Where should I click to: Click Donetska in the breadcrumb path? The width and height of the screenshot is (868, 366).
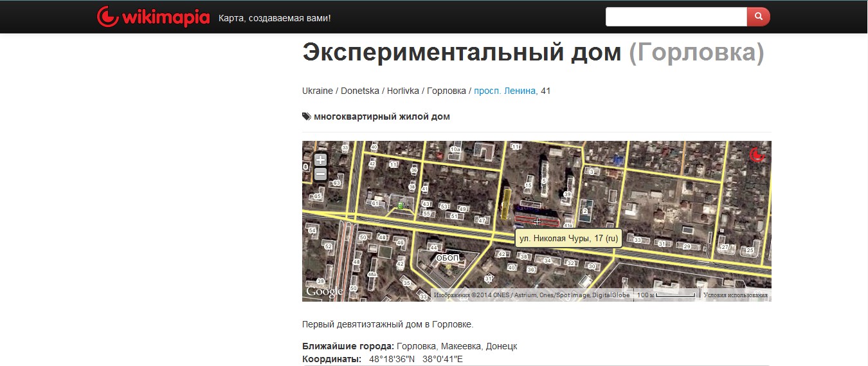[360, 91]
